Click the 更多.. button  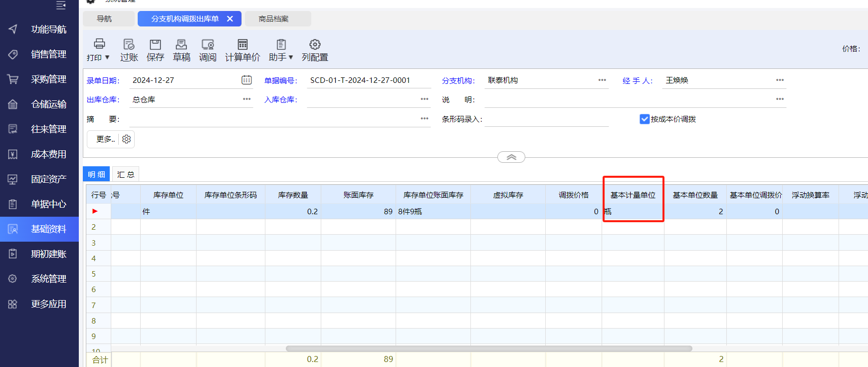pos(105,139)
